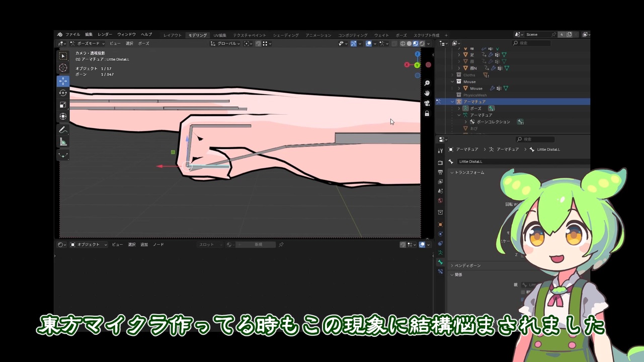Toggle X-ray display in viewport header
Viewport: 644px width, 362px height.
(394, 44)
